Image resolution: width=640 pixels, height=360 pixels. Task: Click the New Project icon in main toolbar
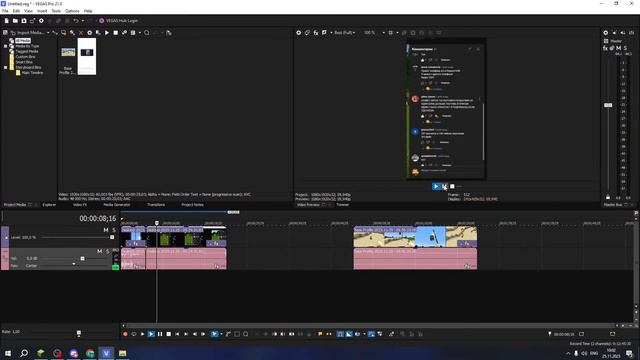tap(7, 20)
